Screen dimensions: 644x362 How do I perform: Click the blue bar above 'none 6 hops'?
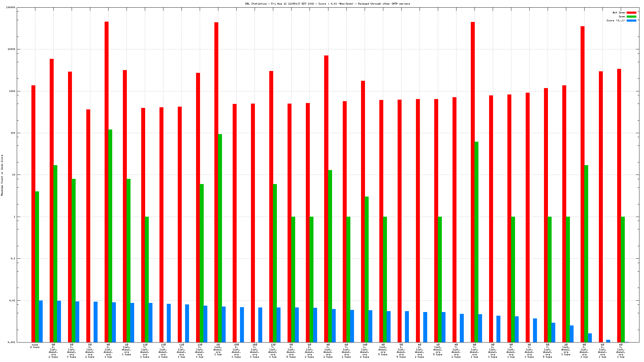(x=41, y=321)
